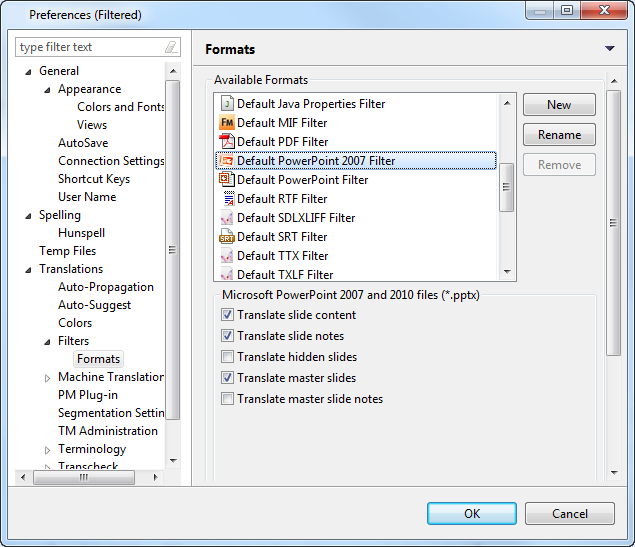The height and width of the screenshot is (547, 635).
Task: Click the PDF icon beside Default PDF Filter
Action: [x=227, y=142]
